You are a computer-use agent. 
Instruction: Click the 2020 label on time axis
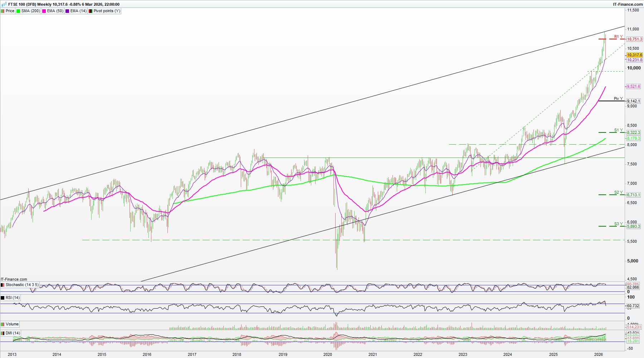[x=328, y=354]
